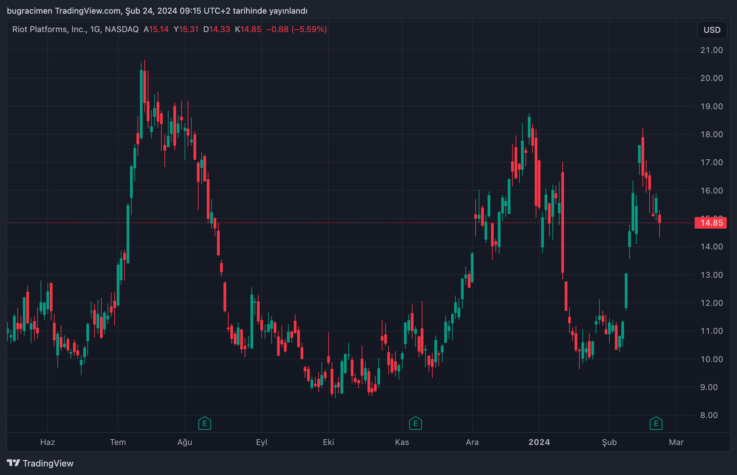Viewport: 737px width, 475px height.
Task: Open the USD currency selector
Action: click(x=712, y=30)
